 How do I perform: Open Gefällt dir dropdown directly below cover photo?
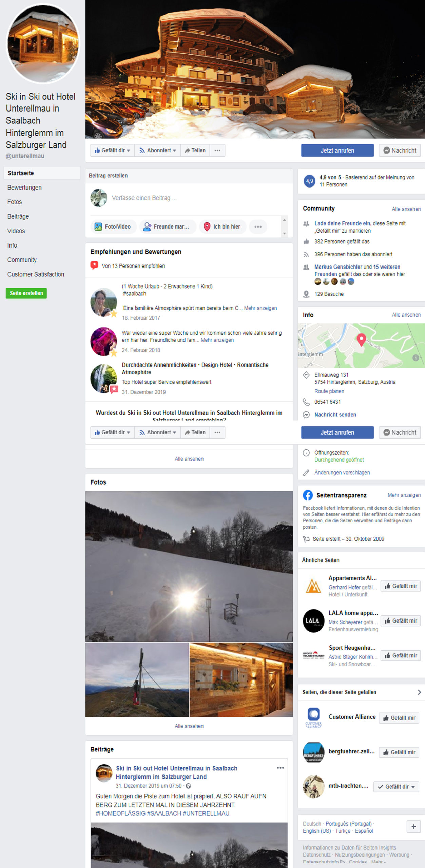coord(113,150)
